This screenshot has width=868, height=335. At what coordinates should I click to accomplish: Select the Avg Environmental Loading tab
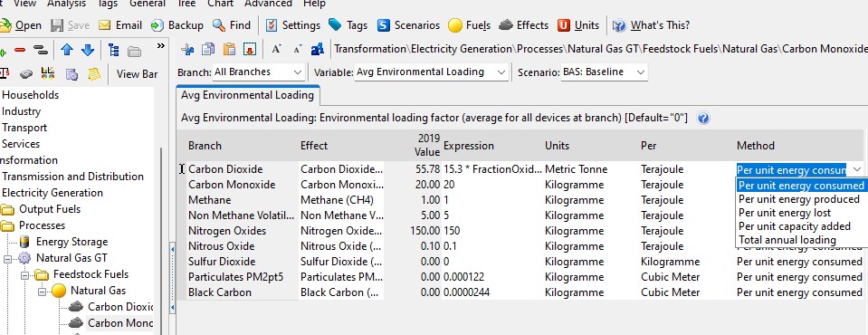point(247,95)
